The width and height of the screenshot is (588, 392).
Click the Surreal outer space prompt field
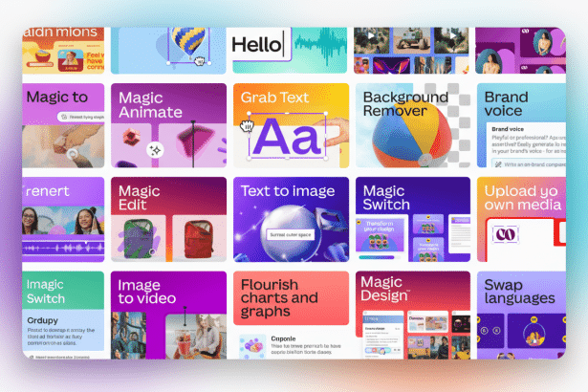click(291, 235)
